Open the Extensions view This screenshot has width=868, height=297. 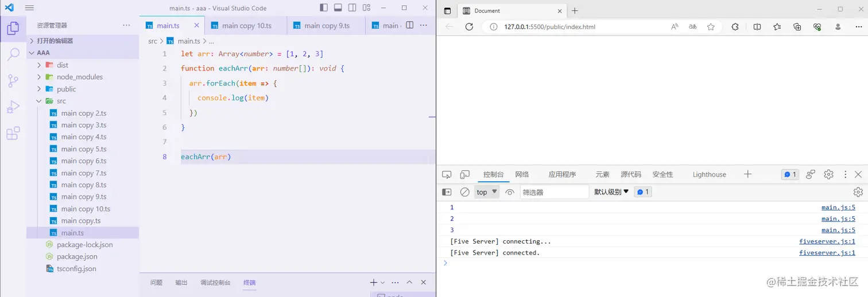click(13, 134)
